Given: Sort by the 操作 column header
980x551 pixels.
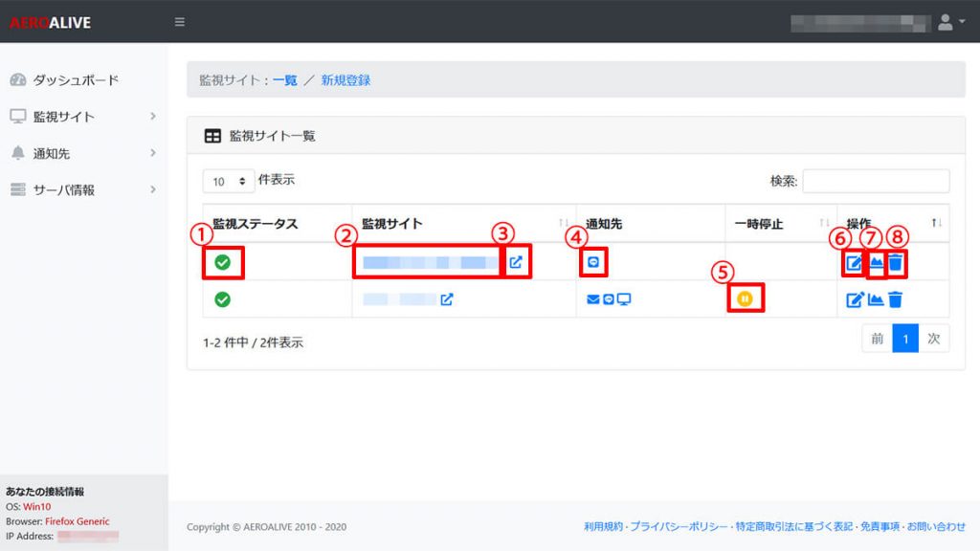Looking at the screenshot, I should pos(893,224).
